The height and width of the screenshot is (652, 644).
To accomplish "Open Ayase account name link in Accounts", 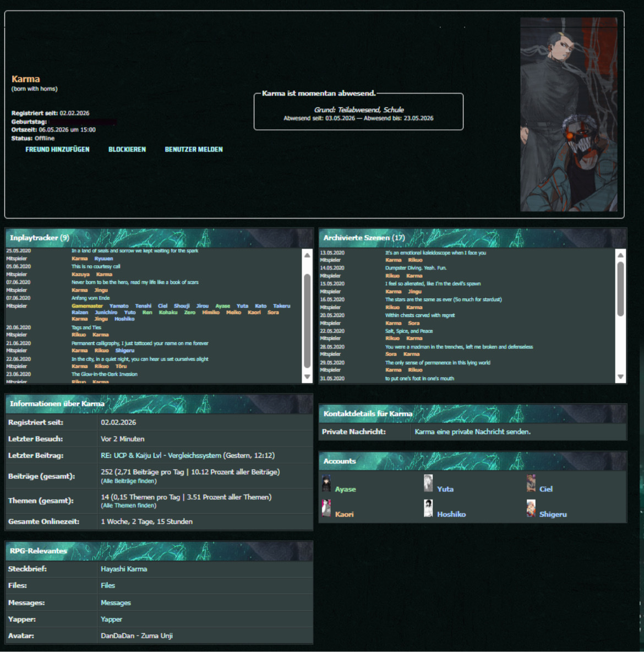I will pyautogui.click(x=345, y=490).
